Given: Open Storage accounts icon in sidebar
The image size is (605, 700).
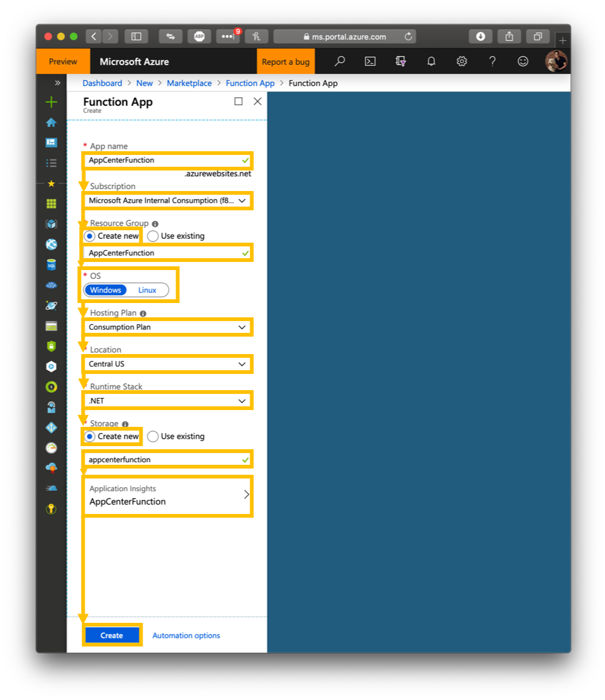Looking at the screenshot, I should (51, 326).
